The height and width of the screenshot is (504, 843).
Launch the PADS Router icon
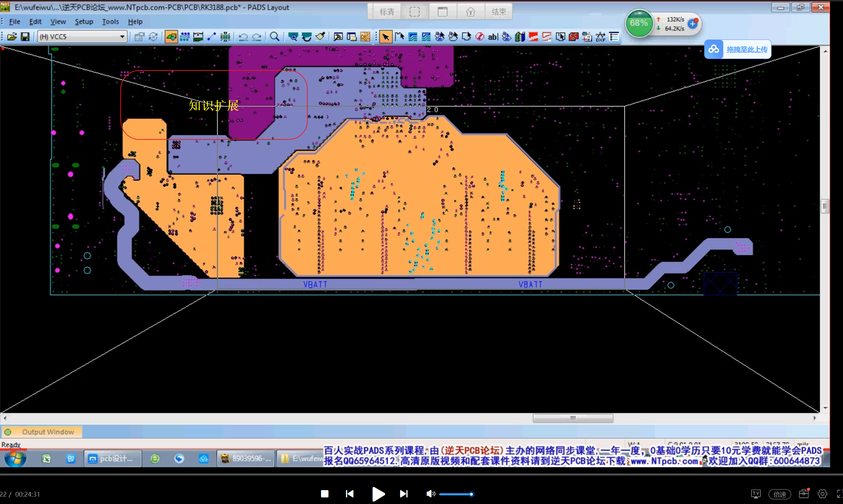pos(365,36)
